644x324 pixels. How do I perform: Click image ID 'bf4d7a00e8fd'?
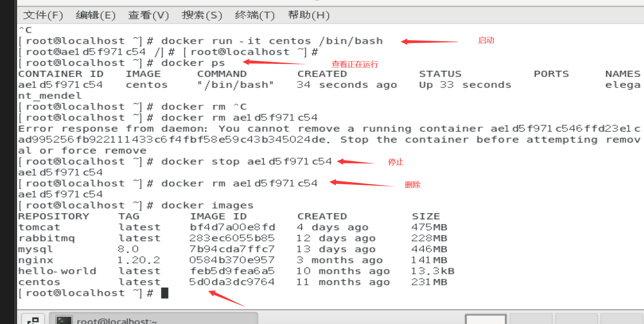pyautogui.click(x=232, y=227)
